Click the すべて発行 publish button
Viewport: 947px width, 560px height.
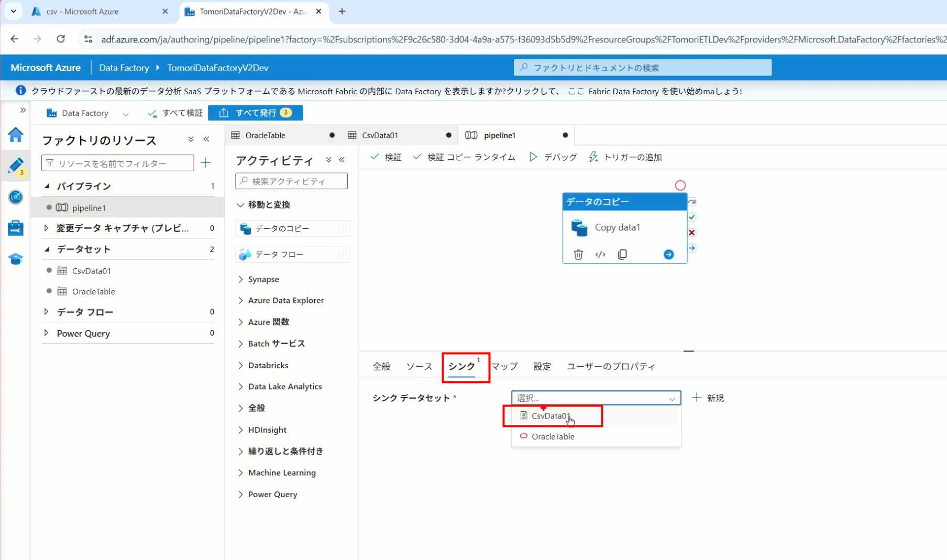coord(255,113)
